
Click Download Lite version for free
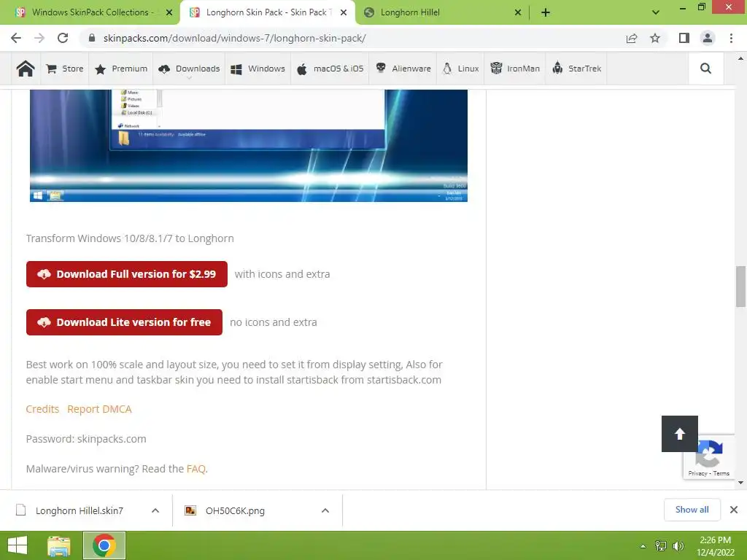click(x=124, y=322)
